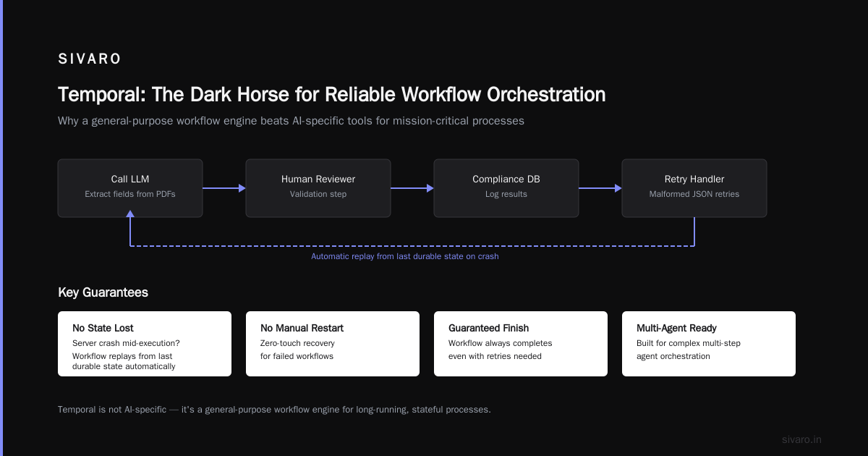The width and height of the screenshot is (868, 456).
Task: Click 'Zero-touch recovery' text
Action: 297,343
